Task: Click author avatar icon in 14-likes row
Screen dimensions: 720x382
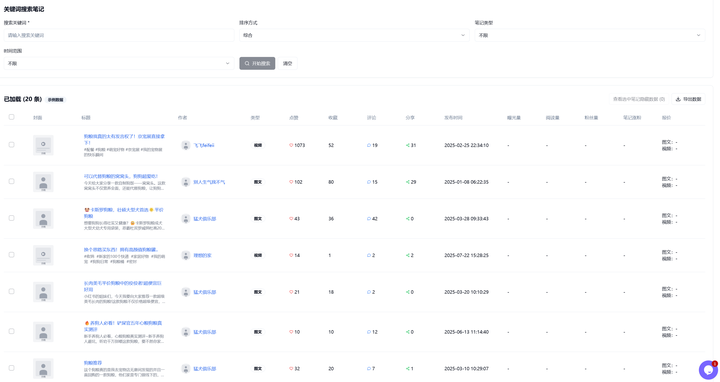Action: [186, 255]
